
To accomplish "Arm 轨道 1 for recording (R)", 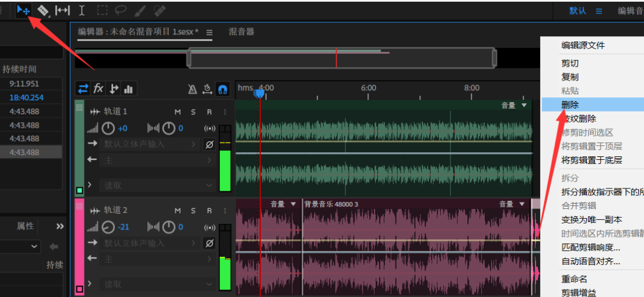I will pyautogui.click(x=209, y=112).
